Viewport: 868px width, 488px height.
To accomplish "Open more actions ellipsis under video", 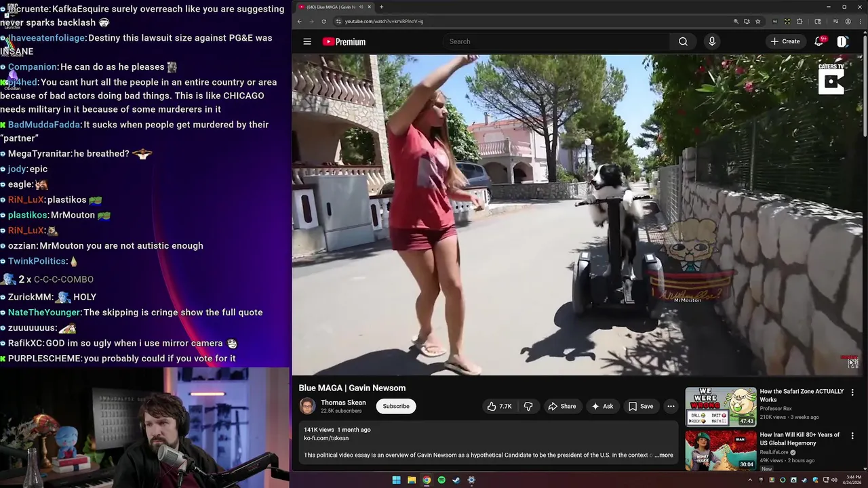I will coord(671,406).
